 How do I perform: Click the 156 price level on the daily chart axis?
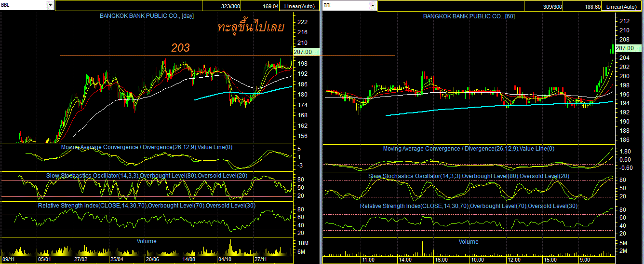303,136
